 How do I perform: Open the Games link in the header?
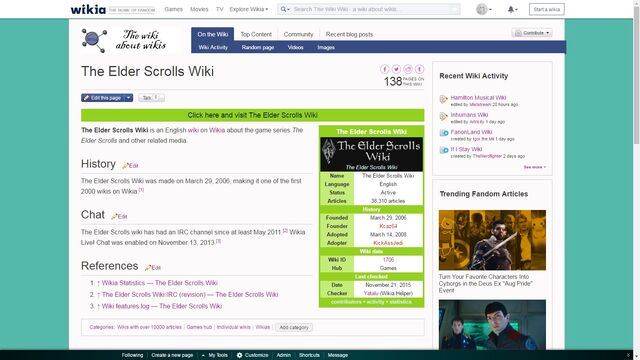[173, 9]
